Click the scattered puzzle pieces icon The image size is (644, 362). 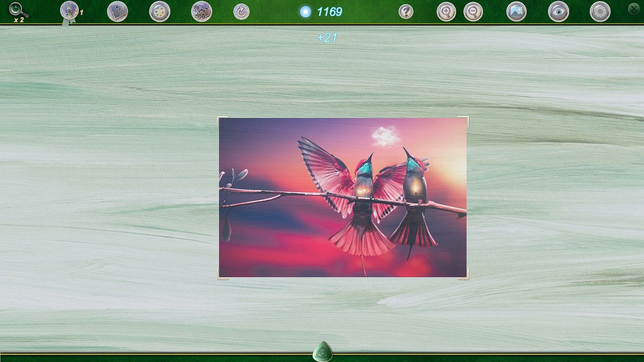tap(201, 12)
